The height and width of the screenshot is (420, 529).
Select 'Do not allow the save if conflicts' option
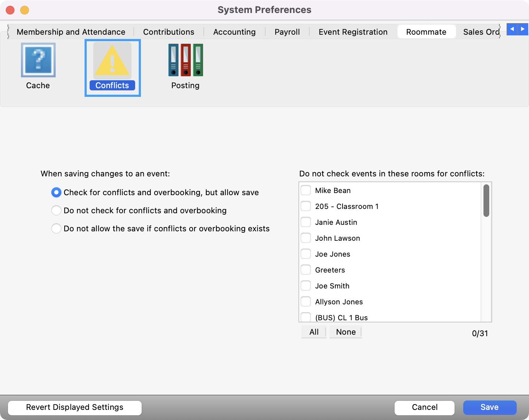[56, 228]
